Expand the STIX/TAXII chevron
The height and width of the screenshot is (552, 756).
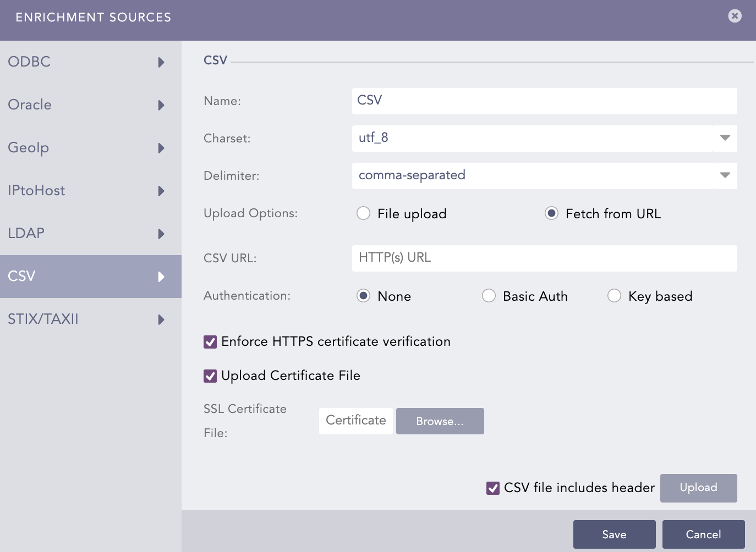point(161,319)
